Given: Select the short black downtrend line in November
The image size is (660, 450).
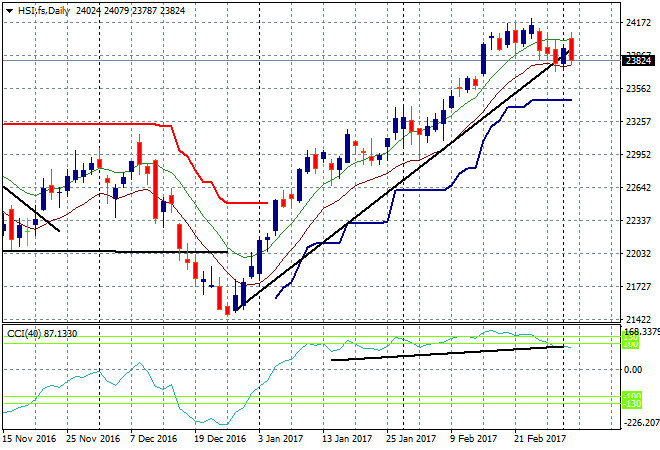Looking at the screenshot, I should [31, 208].
